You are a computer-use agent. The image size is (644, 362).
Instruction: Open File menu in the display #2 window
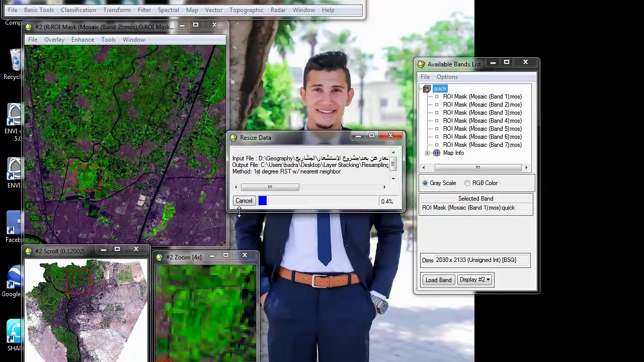[x=33, y=40]
